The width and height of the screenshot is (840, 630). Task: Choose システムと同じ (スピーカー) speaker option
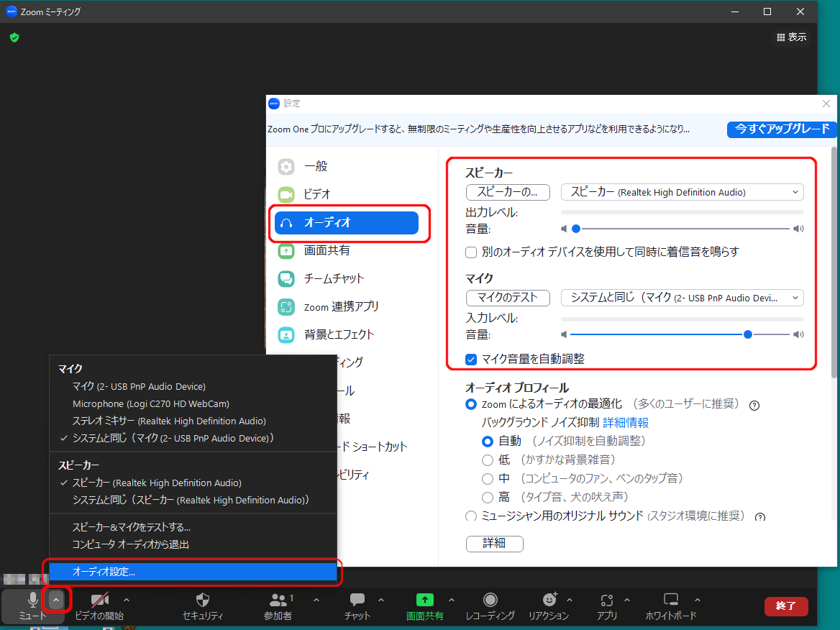coord(193,500)
